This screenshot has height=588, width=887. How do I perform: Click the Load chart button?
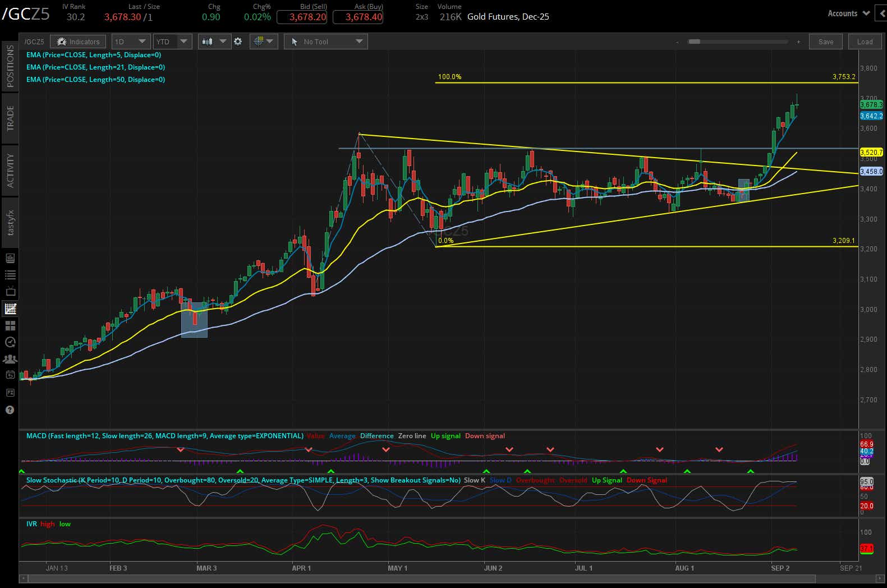pos(865,42)
